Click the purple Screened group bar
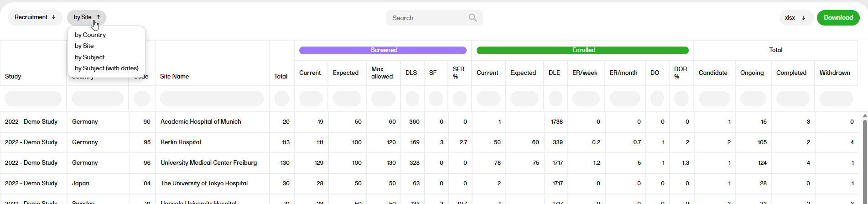Image resolution: width=868 pixels, height=204 pixels. click(383, 50)
